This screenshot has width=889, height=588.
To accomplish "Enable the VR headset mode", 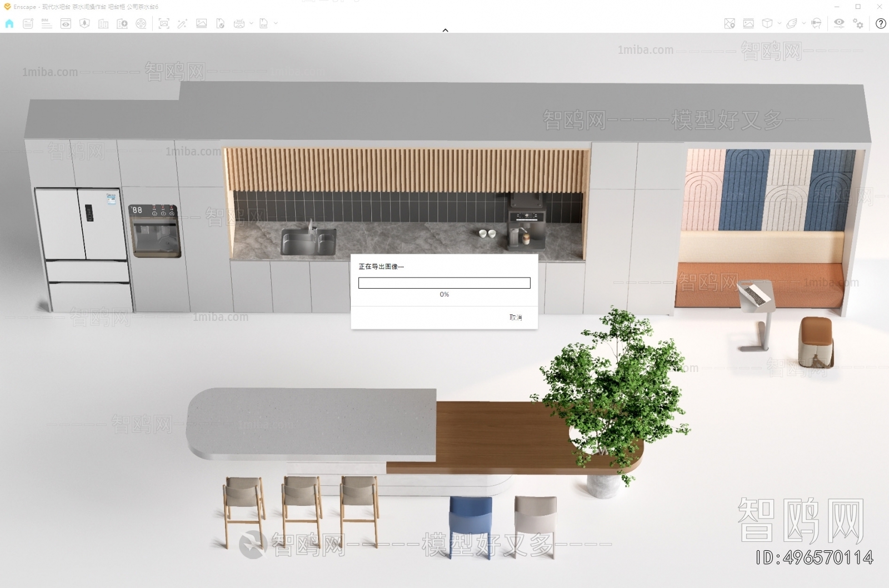I will click(x=816, y=23).
